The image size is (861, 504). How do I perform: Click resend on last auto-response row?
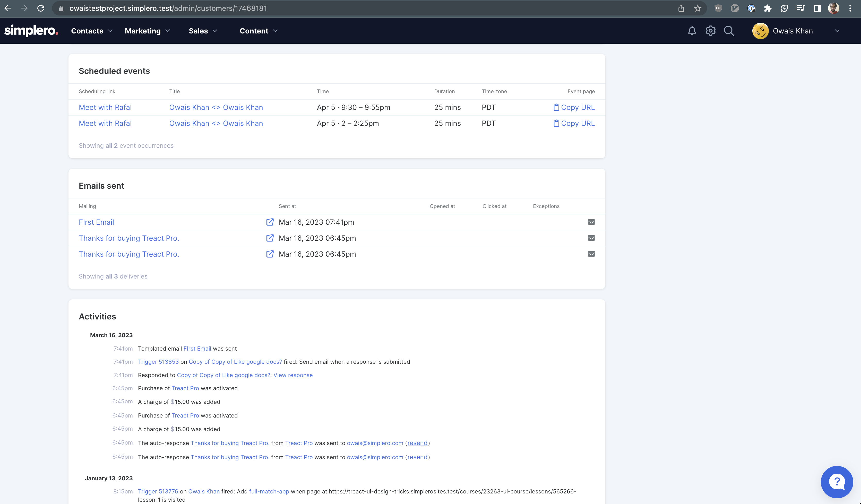point(417,457)
